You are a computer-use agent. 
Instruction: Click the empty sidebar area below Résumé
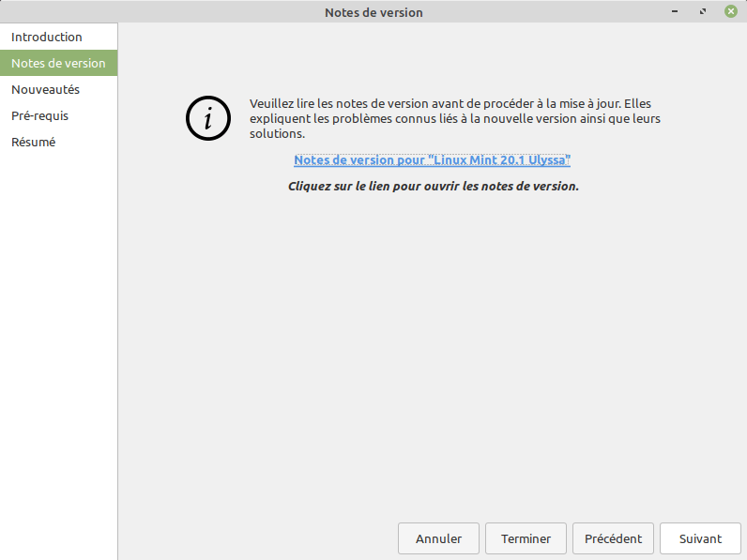pos(58,356)
